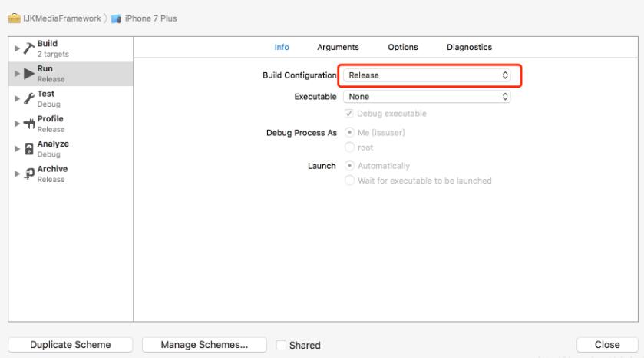The width and height of the screenshot is (644, 358).
Task: Toggle the Shared checkbox
Action: tap(282, 345)
